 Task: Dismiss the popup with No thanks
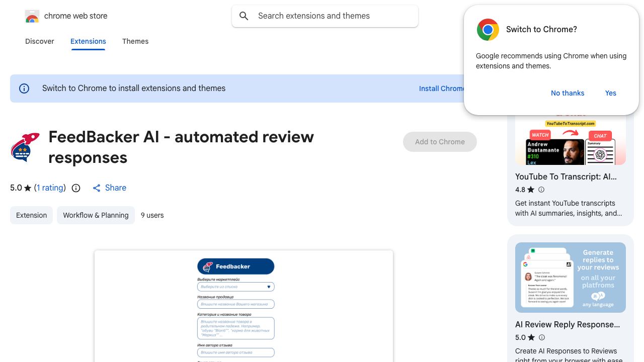click(568, 93)
